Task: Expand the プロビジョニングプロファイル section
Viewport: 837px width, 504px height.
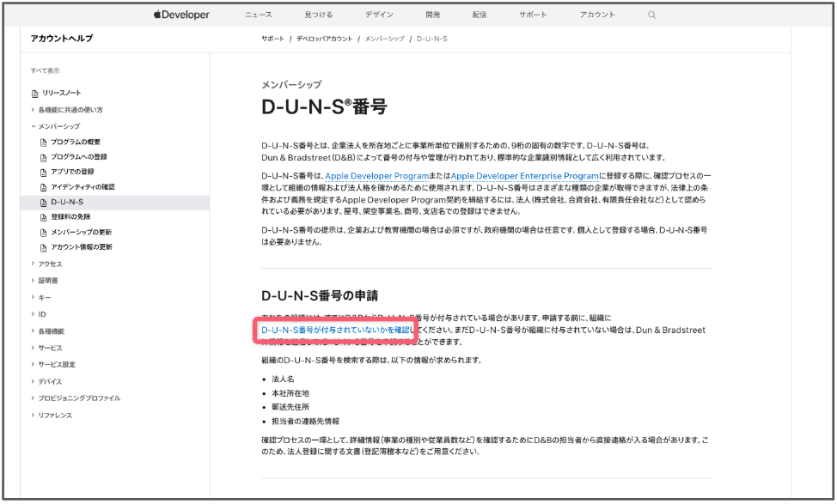Action: tap(76, 398)
